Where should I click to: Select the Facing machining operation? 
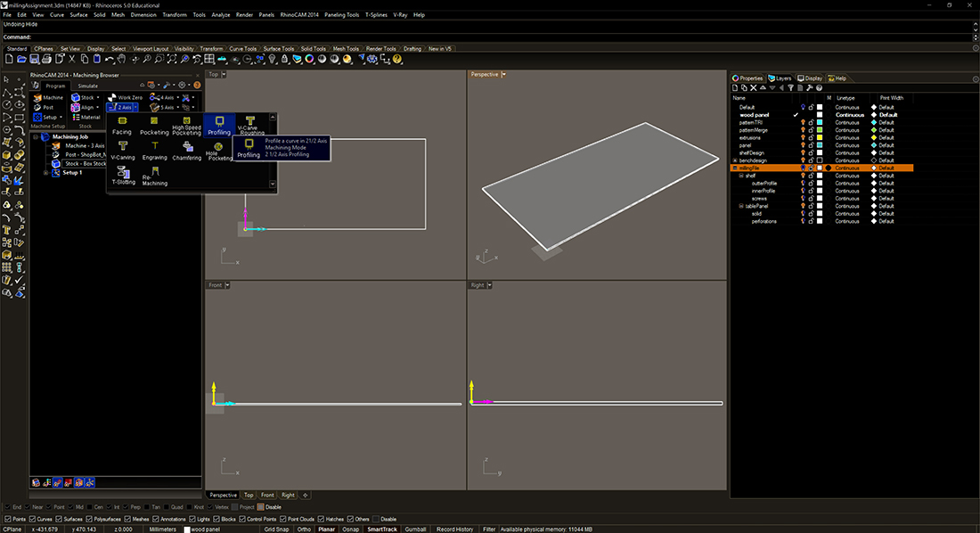point(122,125)
